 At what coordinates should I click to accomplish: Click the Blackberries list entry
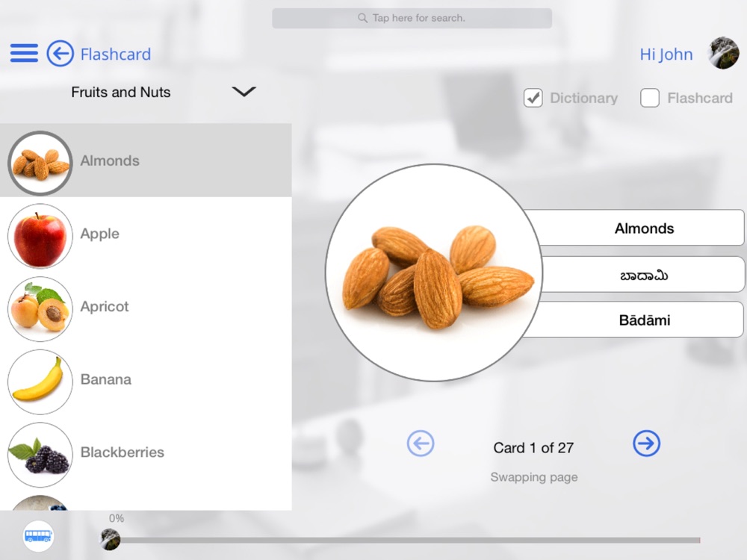(146, 452)
